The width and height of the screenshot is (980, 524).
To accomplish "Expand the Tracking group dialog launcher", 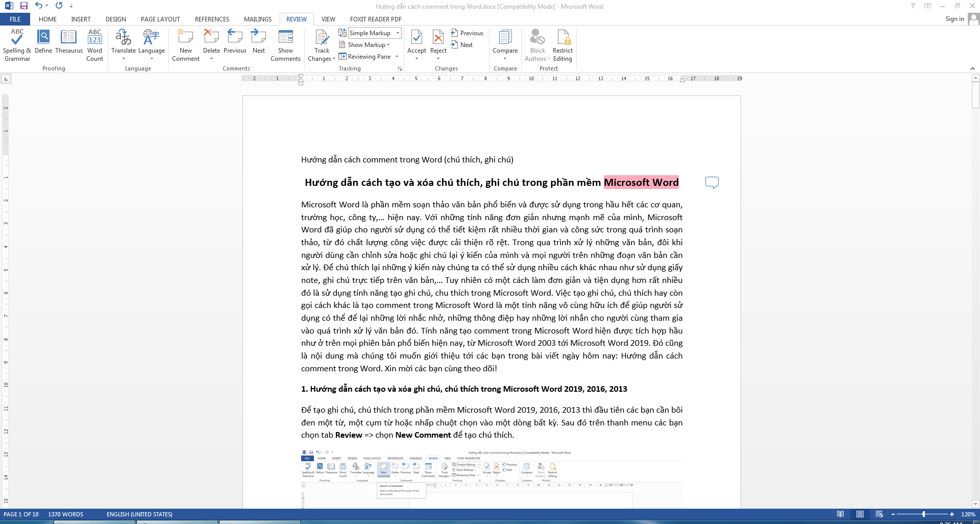I will coord(400,68).
